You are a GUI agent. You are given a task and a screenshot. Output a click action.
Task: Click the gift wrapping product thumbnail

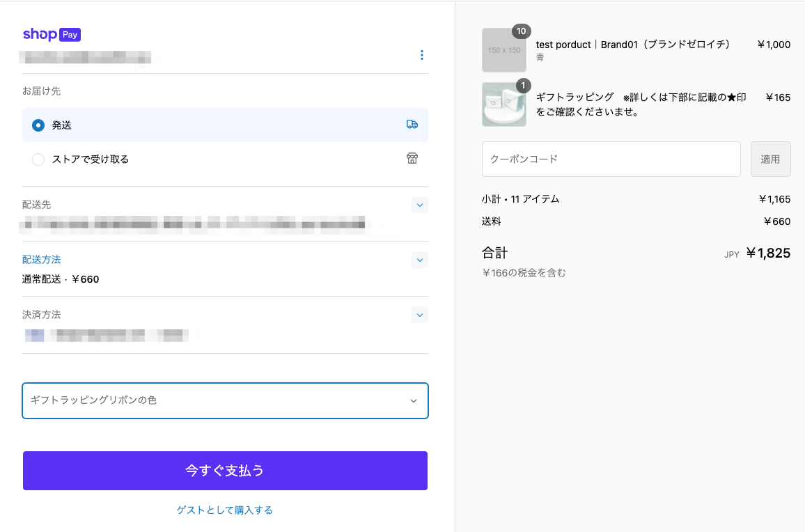tap(503, 106)
